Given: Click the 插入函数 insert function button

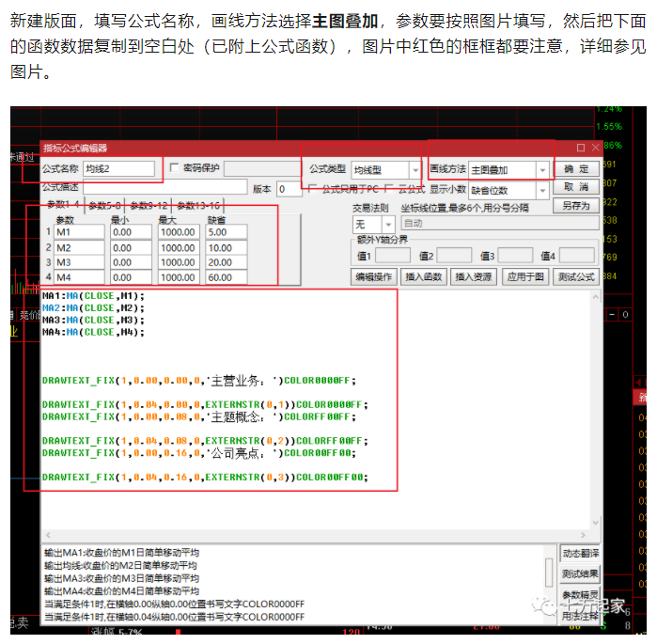Looking at the screenshot, I should tap(424, 277).
